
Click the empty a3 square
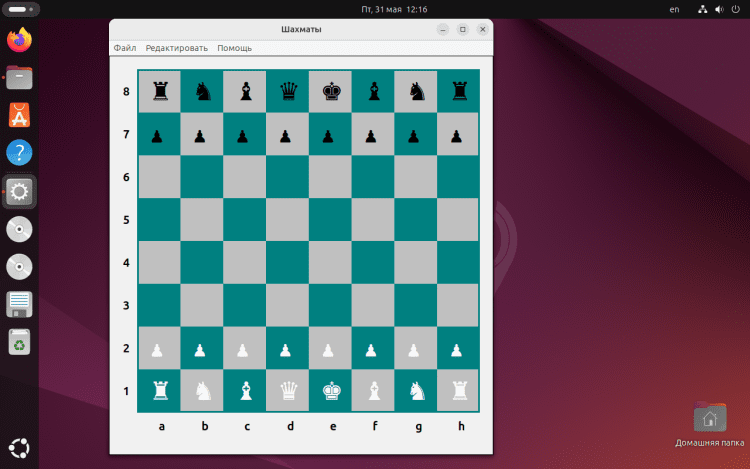tap(159, 305)
